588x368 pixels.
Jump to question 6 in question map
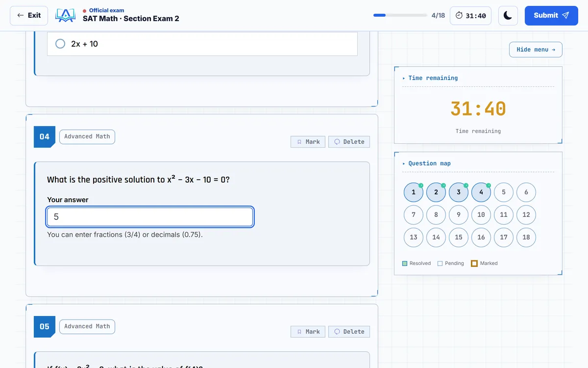click(526, 192)
